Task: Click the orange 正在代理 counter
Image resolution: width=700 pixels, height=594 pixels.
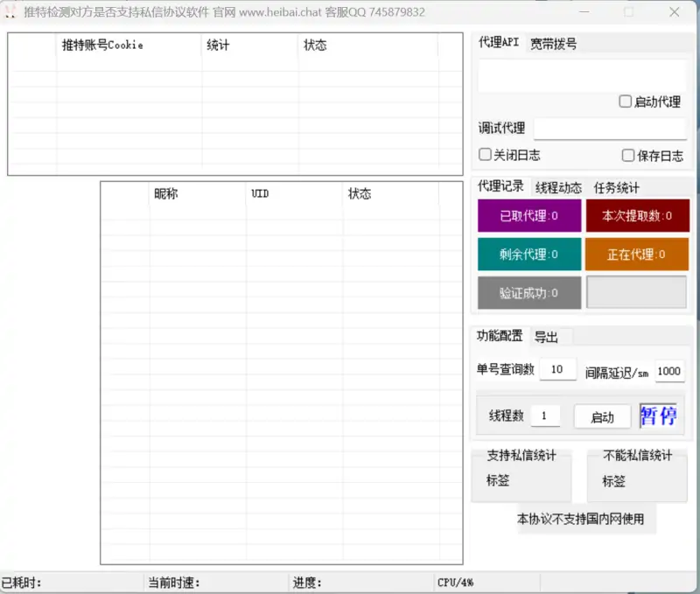Action: click(x=637, y=255)
